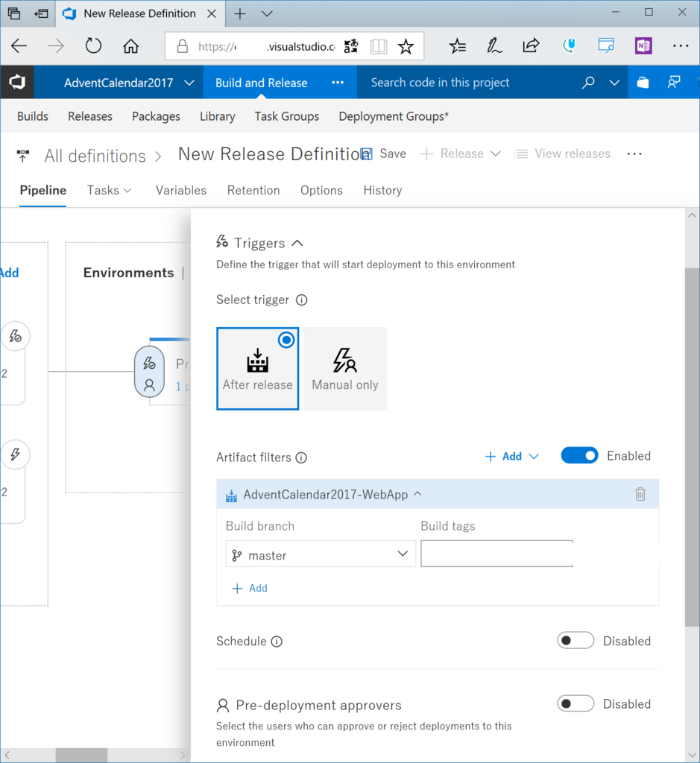Click Artifact filters info icon
Image resolution: width=700 pixels, height=763 pixels.
coord(301,458)
